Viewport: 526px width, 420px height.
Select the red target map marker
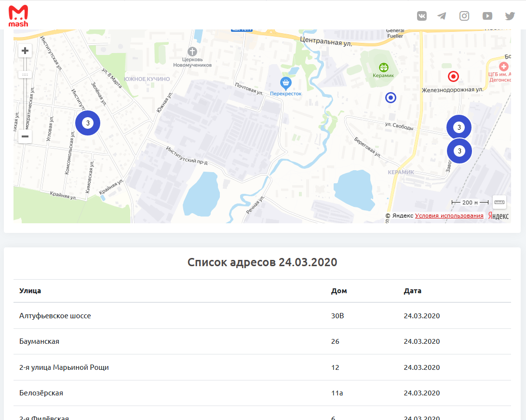453,77
